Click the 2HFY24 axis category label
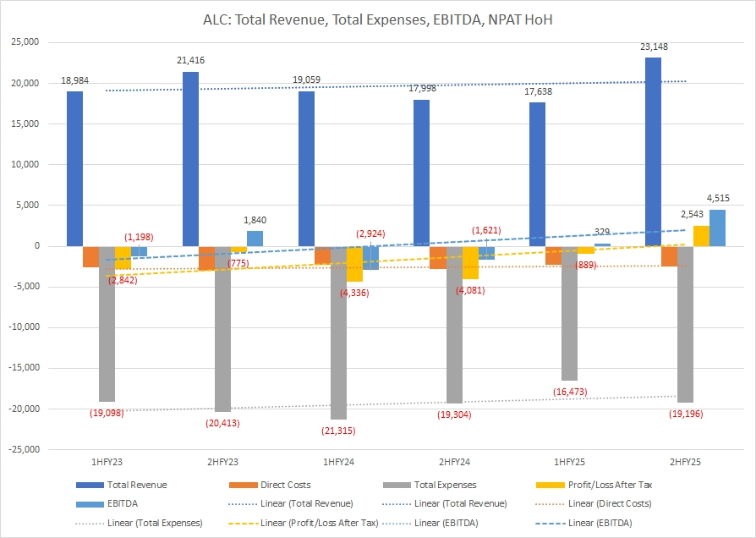Image resolution: width=756 pixels, height=538 pixels. [453, 462]
